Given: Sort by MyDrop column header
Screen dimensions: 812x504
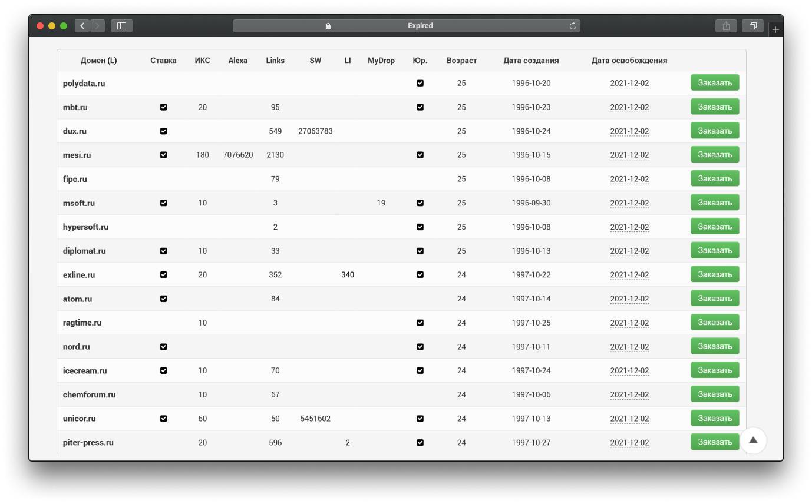Looking at the screenshot, I should click(381, 61).
